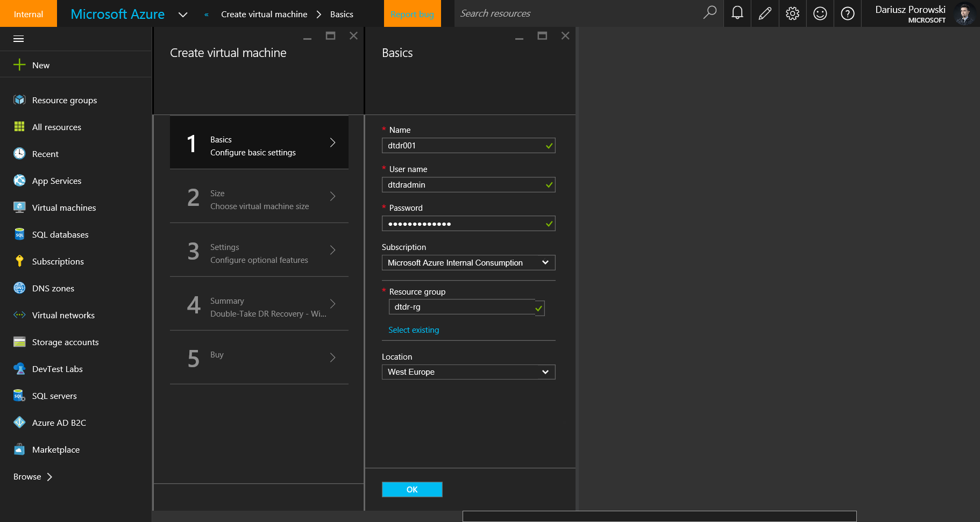Click the search magnifier icon
The height and width of the screenshot is (522, 980).
click(x=710, y=12)
